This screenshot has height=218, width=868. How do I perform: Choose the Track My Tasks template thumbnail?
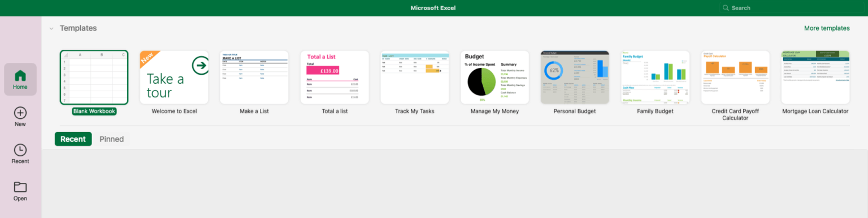point(415,78)
